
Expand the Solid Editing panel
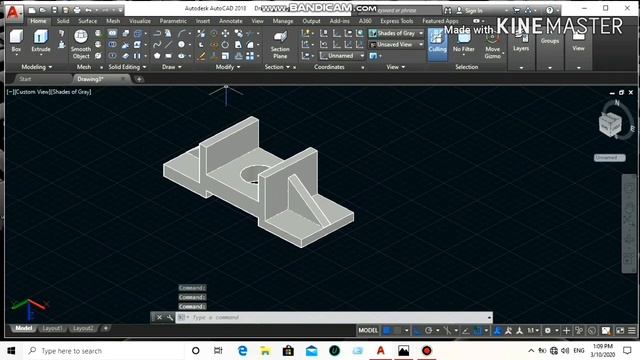(127, 67)
